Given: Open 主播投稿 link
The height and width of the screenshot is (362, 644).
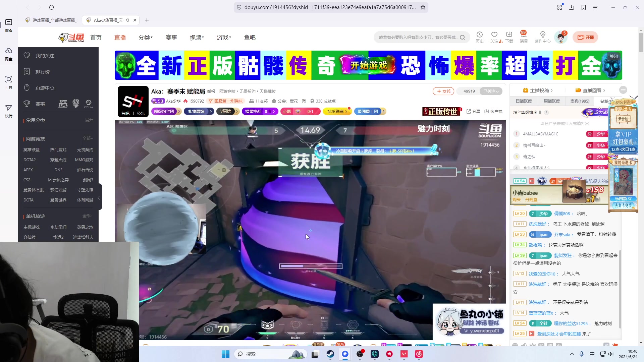Looking at the screenshot, I should pos(537,90).
